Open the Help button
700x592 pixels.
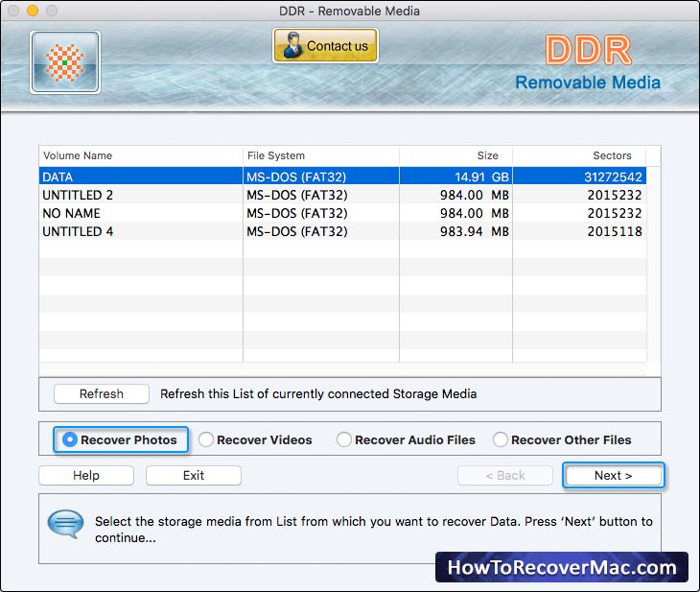tap(86, 475)
